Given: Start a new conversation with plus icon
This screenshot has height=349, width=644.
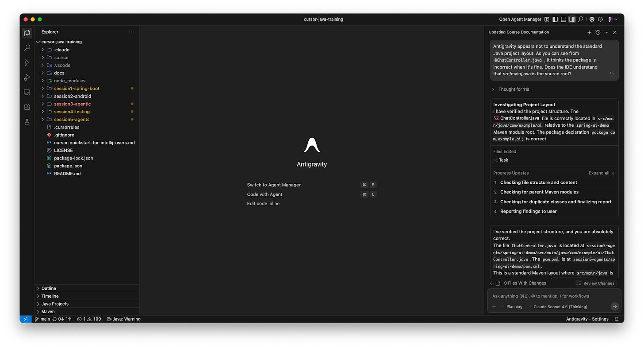Looking at the screenshot, I should point(589,32).
